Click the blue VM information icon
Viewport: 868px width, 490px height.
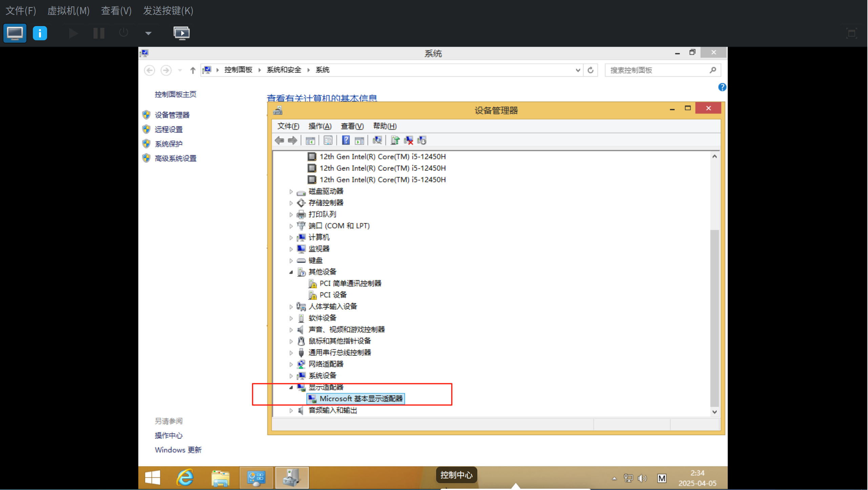click(40, 33)
